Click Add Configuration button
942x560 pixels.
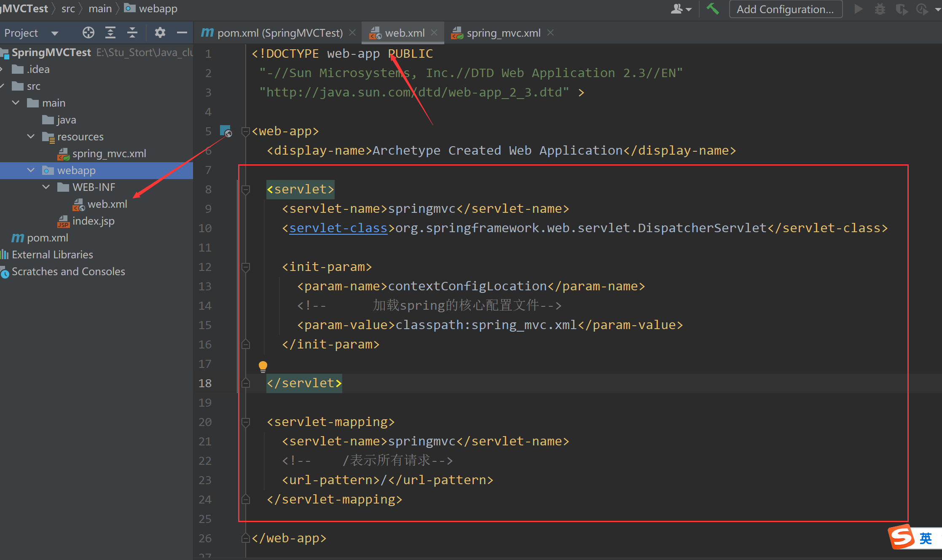tap(785, 9)
